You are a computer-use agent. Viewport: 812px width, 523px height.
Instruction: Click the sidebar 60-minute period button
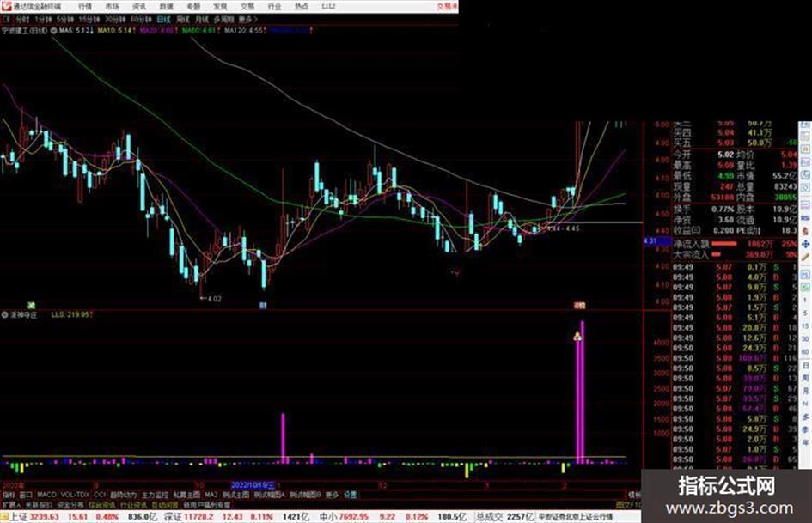(x=805, y=352)
